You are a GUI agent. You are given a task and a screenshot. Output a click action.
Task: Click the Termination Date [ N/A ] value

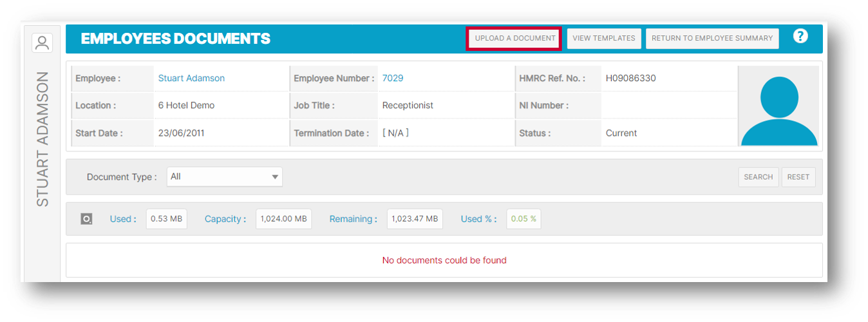pos(395,133)
